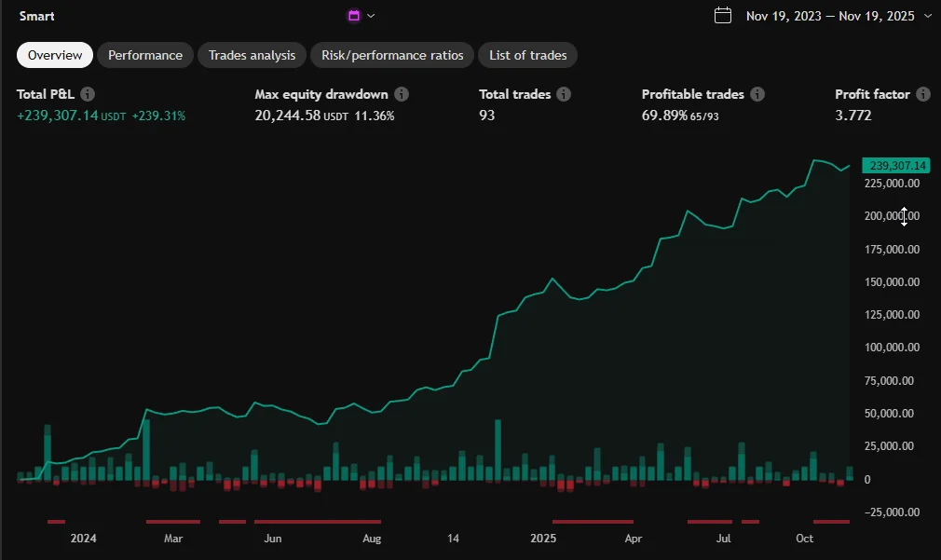
Task: Expand the chevron next to the purple icon
Action: point(371,15)
